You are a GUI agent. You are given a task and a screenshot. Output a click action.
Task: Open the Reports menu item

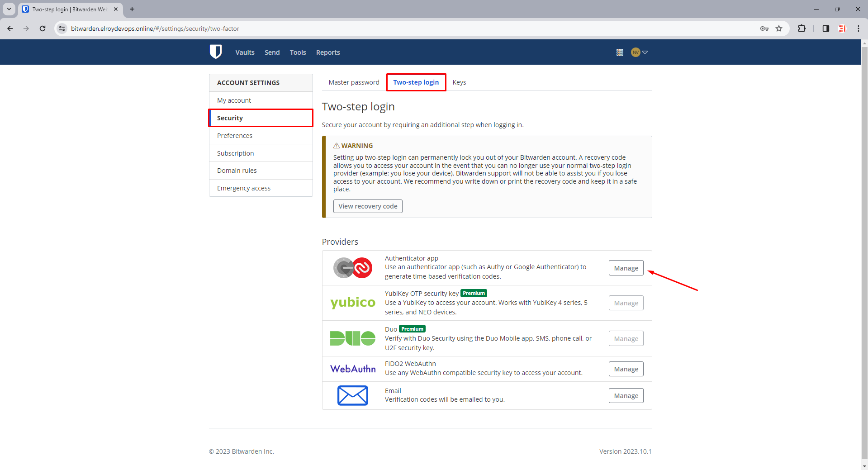coord(328,52)
